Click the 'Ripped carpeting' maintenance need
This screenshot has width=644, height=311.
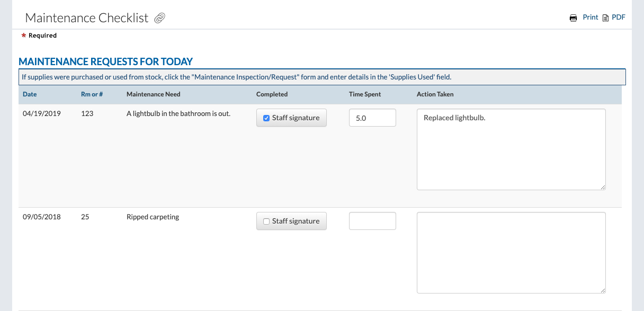pyautogui.click(x=153, y=217)
